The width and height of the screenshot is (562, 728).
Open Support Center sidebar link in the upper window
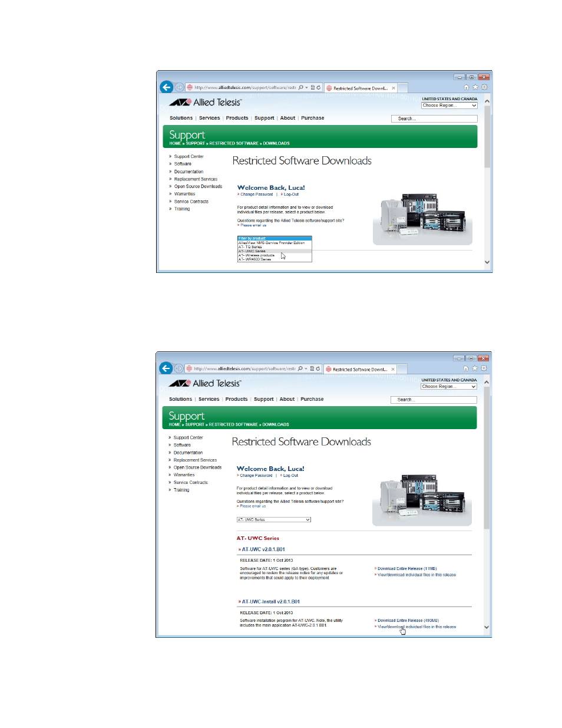[189, 157]
